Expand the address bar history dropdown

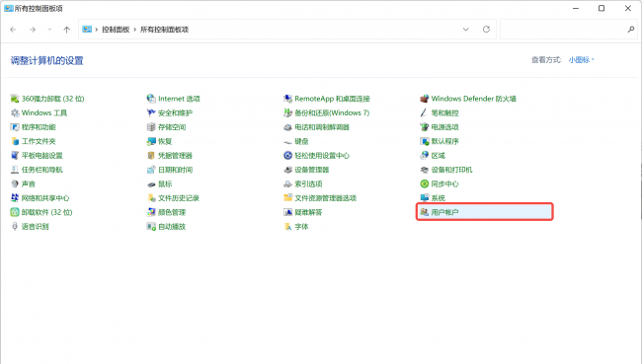[465, 30]
